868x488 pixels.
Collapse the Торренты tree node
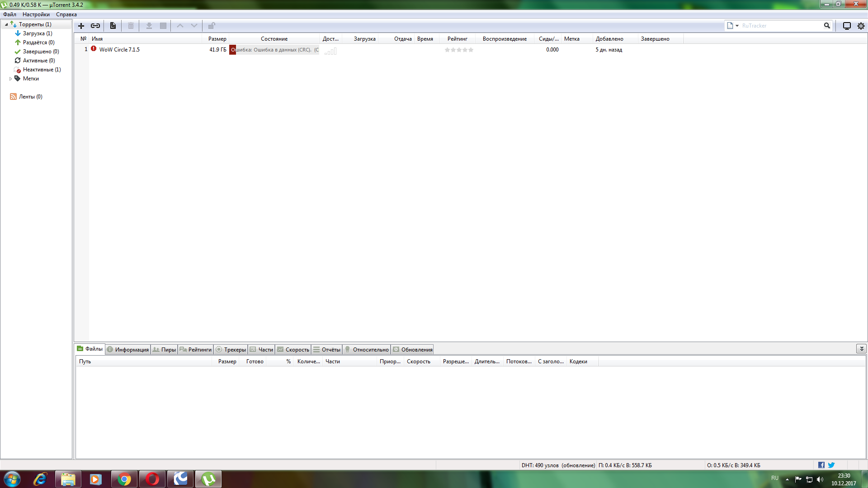click(6, 24)
